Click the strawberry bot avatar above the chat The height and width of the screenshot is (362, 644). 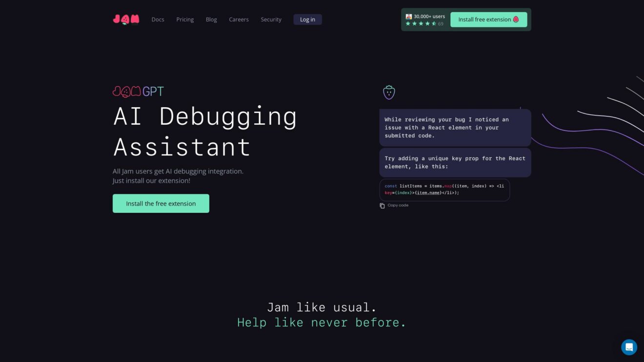pos(389,92)
